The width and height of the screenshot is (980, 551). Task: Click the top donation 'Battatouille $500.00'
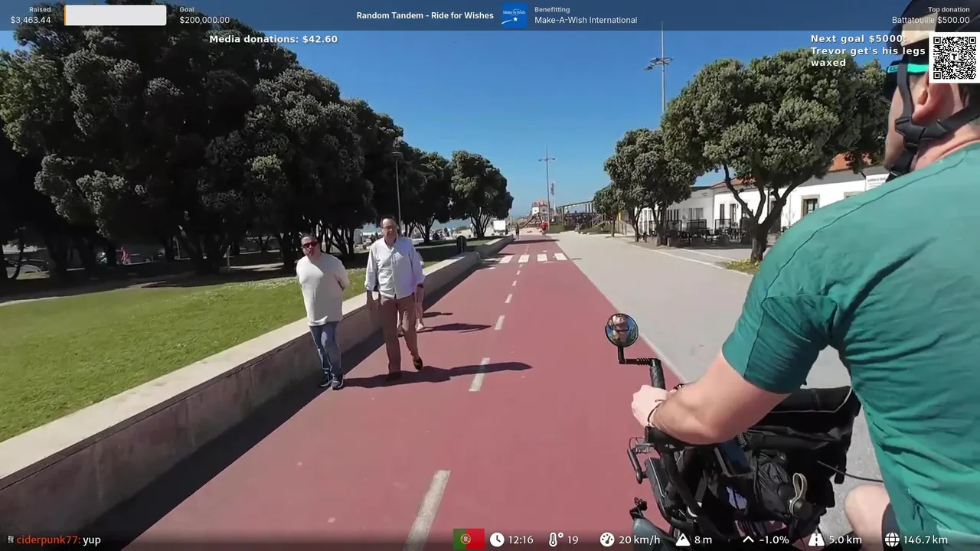click(x=931, y=21)
